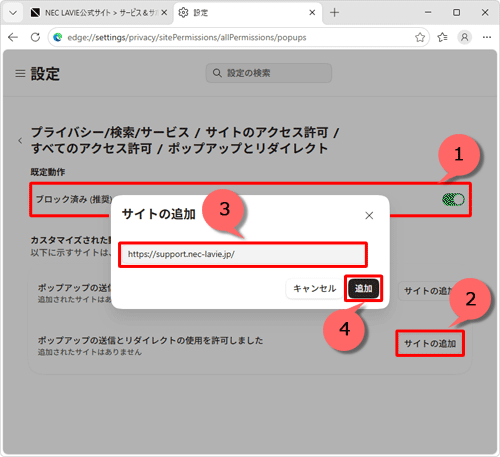Toggle the ブロック済み (推奨) switch
The height and width of the screenshot is (457, 500).
453,199
